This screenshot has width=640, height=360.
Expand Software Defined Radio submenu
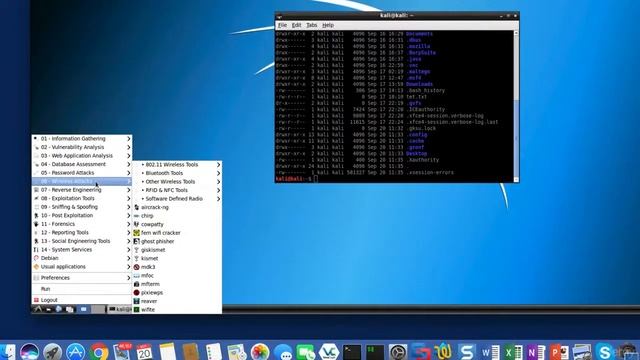tap(177, 199)
